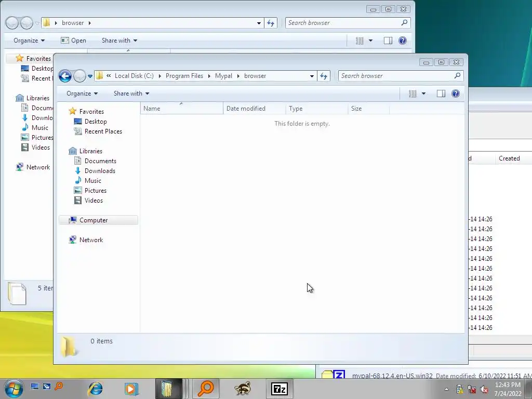Select Network in the back window pane
Viewport: 532px width, 399px height.
point(33,167)
